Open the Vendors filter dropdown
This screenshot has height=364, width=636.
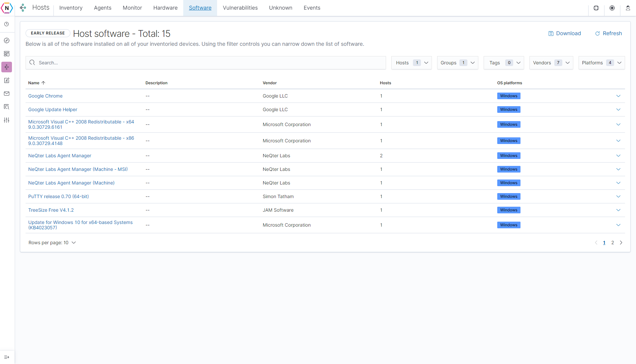(x=551, y=63)
